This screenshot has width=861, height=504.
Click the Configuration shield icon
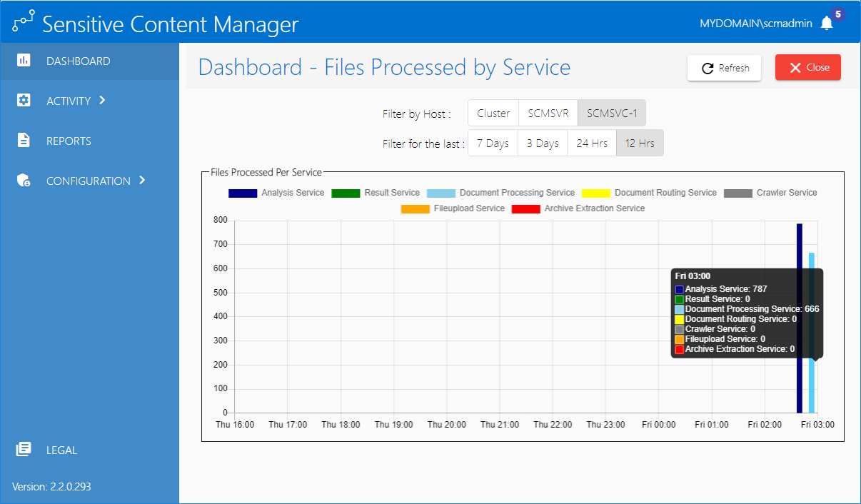[24, 181]
